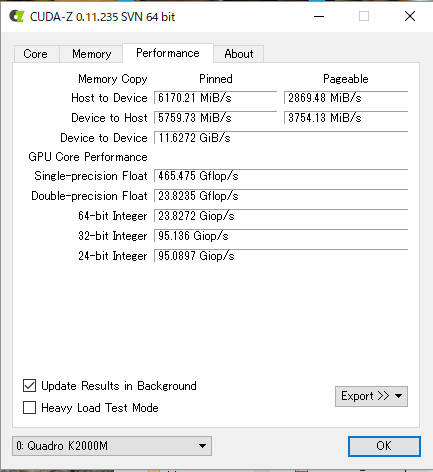The width and height of the screenshot is (433, 472).
Task: Click Double-precision Float value 23.8235 Gflop/s
Action: 281,196
